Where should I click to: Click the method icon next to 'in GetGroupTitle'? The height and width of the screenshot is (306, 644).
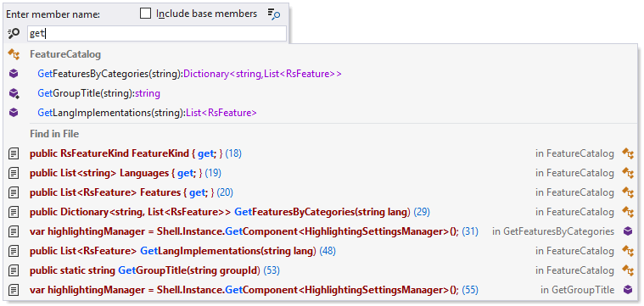(628, 290)
